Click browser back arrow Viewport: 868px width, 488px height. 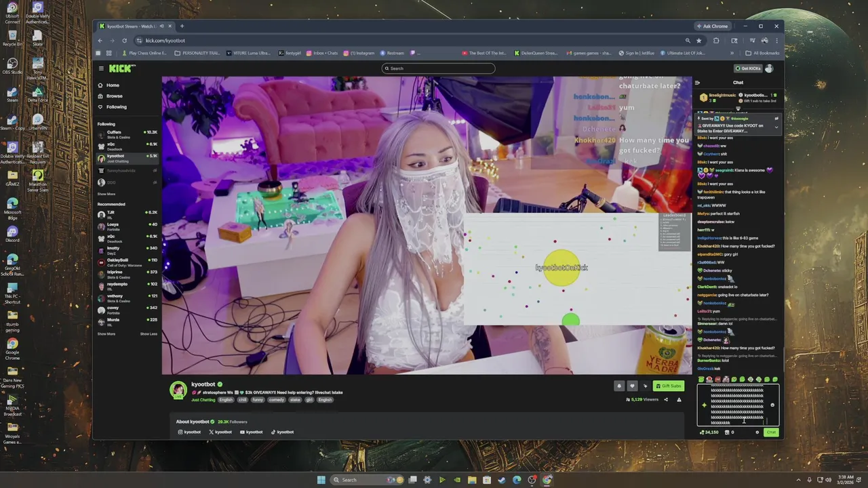(x=100, y=41)
